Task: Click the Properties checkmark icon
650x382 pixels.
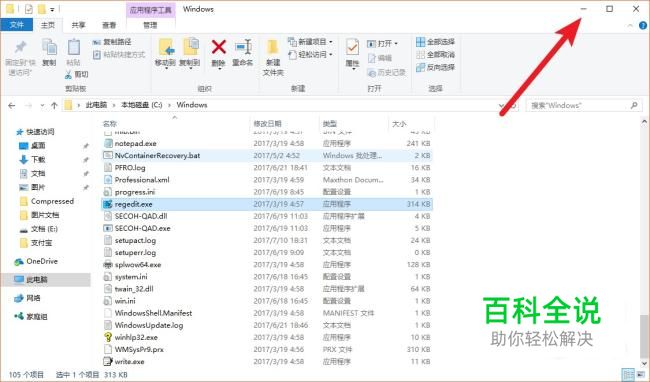Action: click(x=352, y=47)
